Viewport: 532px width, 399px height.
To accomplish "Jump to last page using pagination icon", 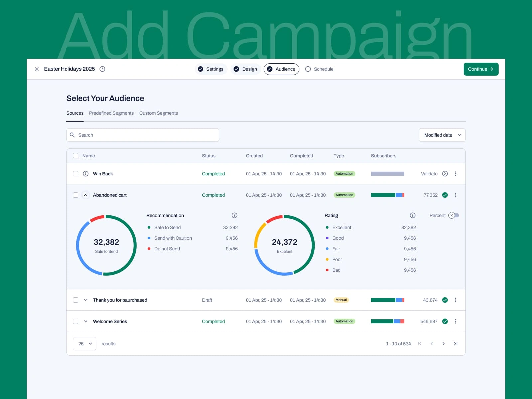I will [456, 344].
